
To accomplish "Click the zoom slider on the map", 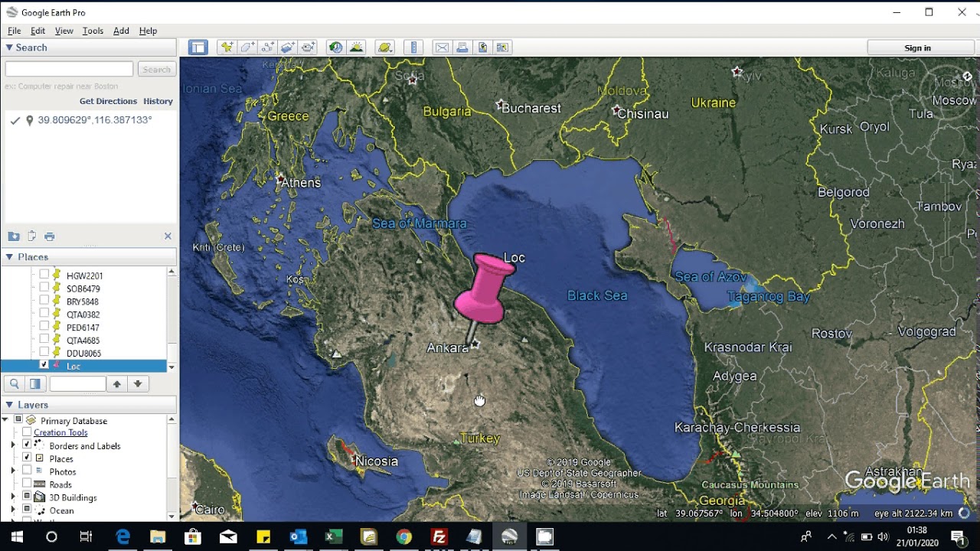I will pyautogui.click(x=948, y=218).
